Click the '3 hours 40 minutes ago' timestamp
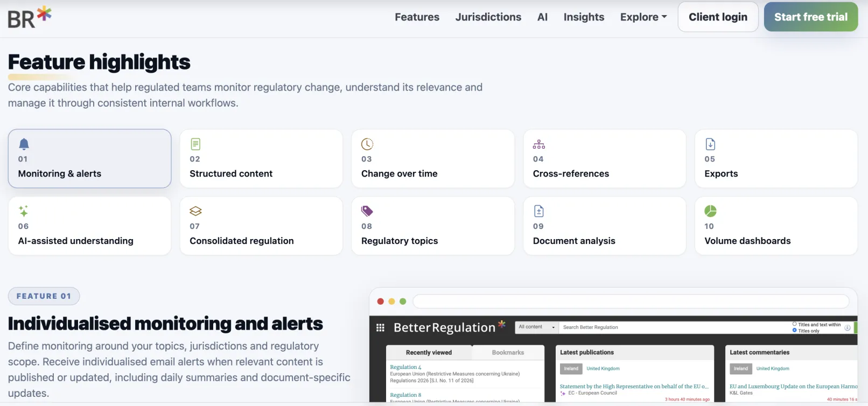This screenshot has height=406, width=868. [687, 400]
